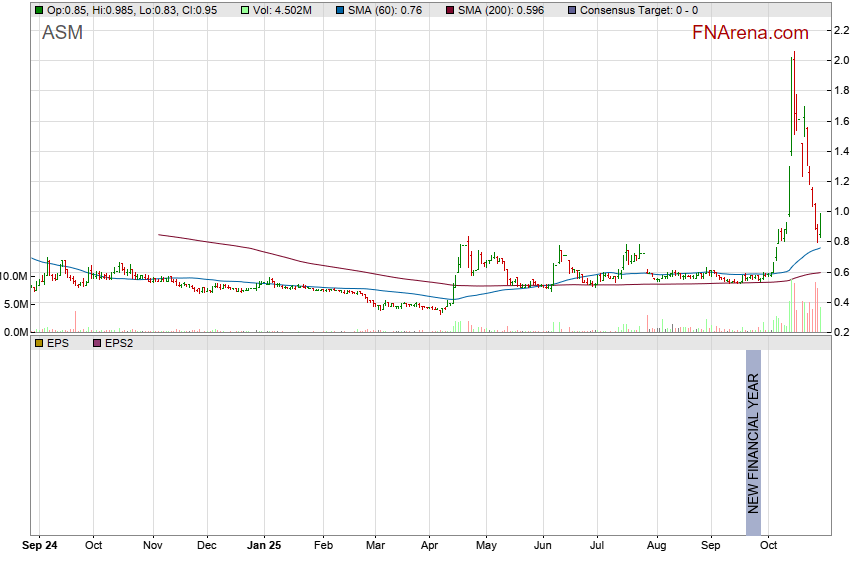This screenshot has height=566, width=859.
Task: Click the dark red SMA (200) legend swatch
Action: (449, 10)
